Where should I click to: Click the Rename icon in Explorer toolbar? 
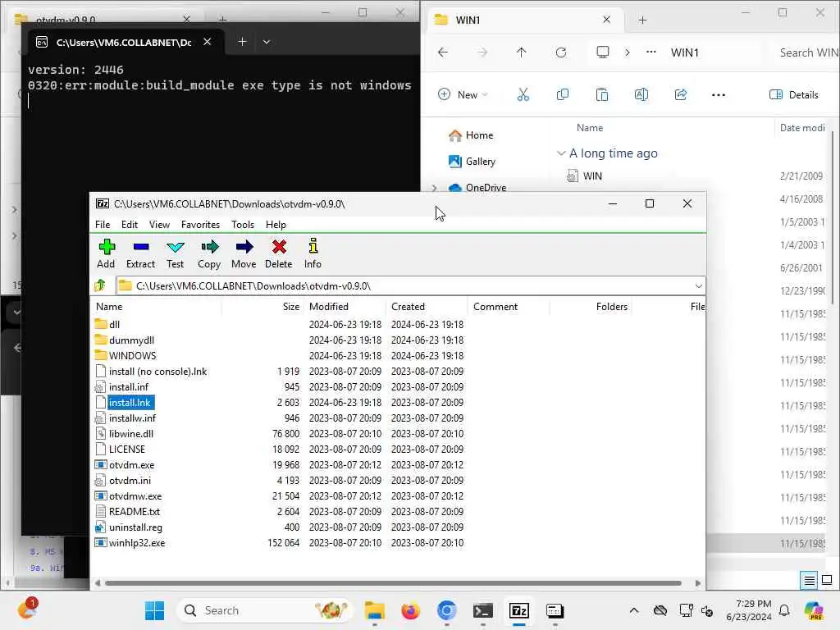pos(641,95)
